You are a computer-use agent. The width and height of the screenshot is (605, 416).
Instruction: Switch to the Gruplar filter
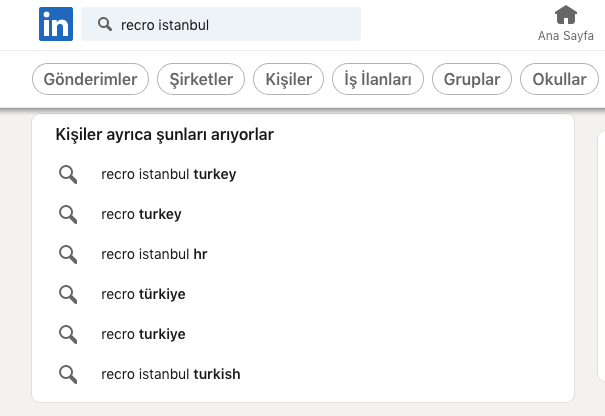472,79
